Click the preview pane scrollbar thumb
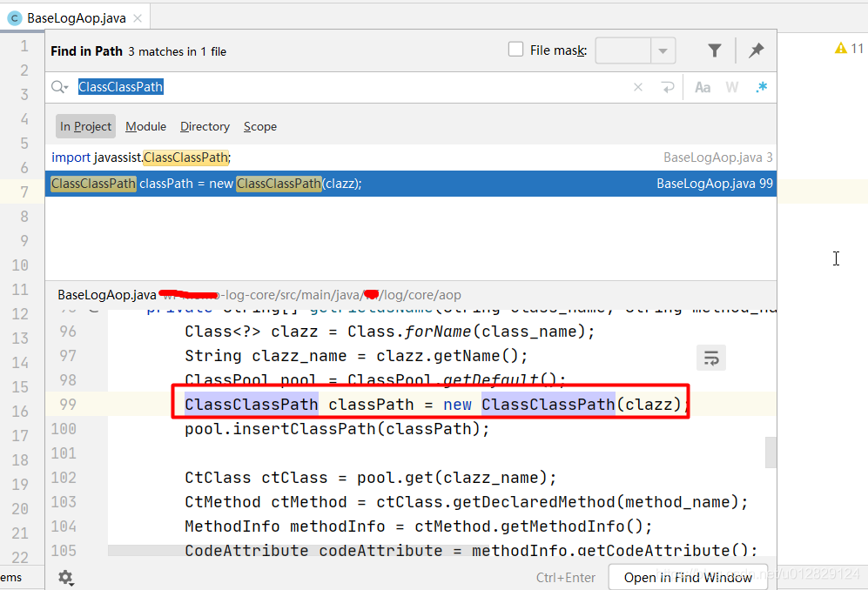The width and height of the screenshot is (868, 590). 770,453
